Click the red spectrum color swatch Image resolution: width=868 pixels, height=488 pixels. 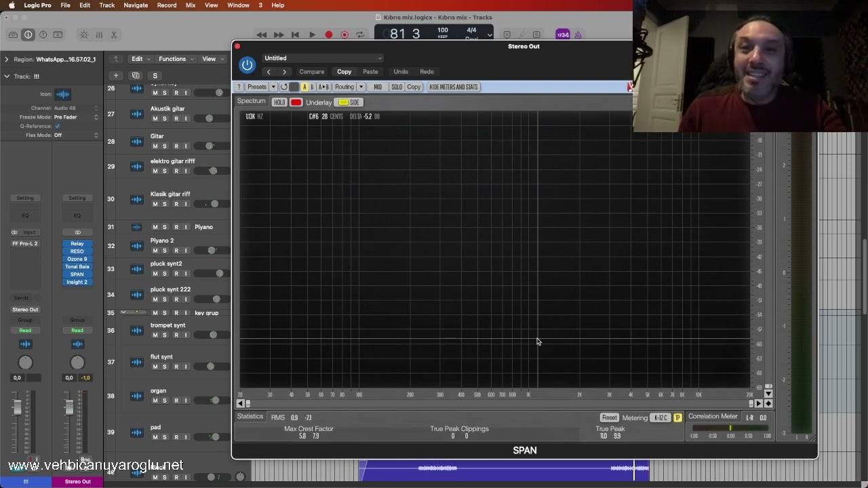296,102
